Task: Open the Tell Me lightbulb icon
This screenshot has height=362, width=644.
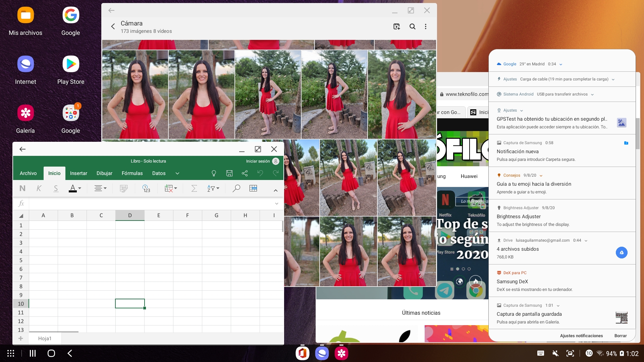Action: pos(214,173)
